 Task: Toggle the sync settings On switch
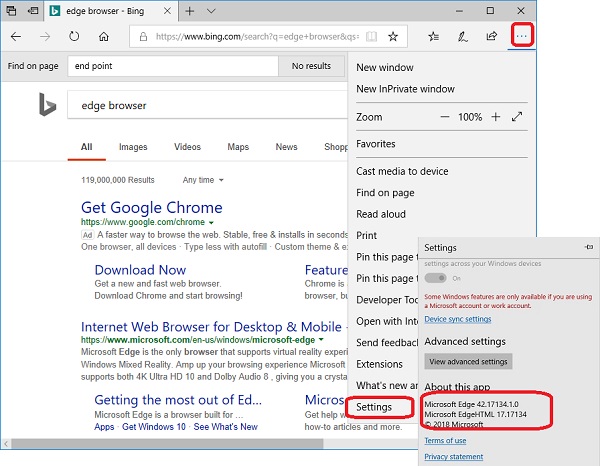coord(435,278)
